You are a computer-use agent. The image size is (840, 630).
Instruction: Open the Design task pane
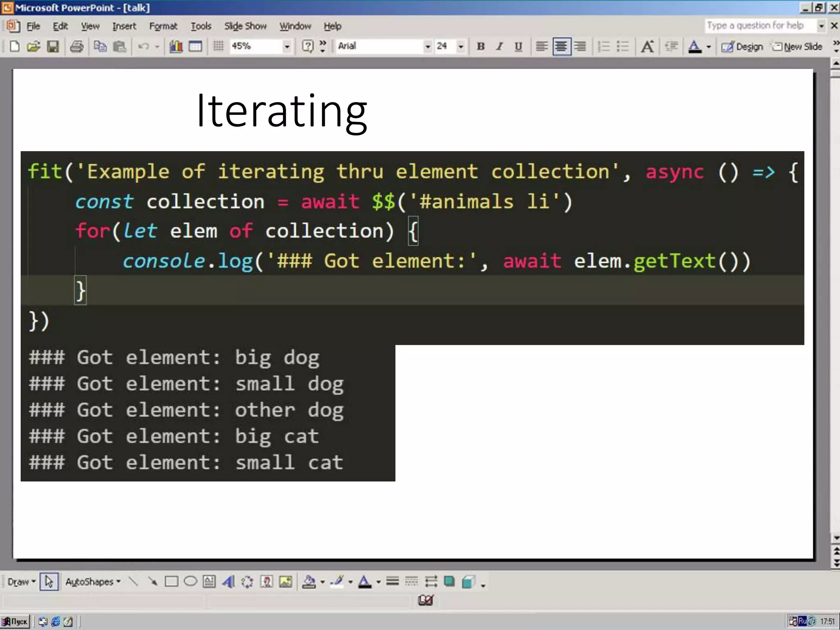[742, 47]
